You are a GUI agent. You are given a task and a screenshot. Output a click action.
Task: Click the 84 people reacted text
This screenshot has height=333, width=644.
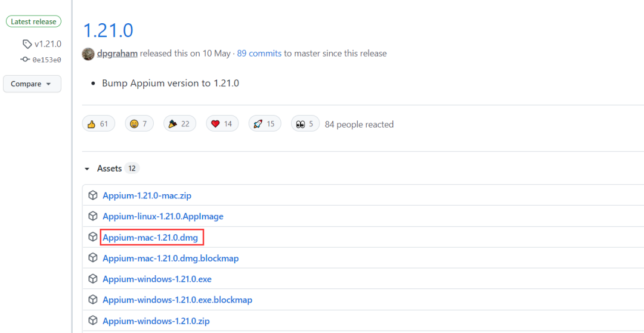click(359, 125)
